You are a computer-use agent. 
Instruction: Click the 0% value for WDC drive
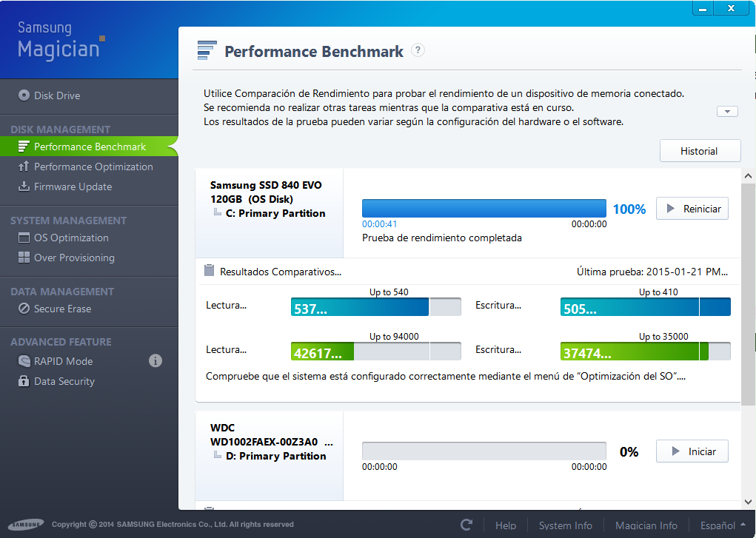pyautogui.click(x=629, y=451)
